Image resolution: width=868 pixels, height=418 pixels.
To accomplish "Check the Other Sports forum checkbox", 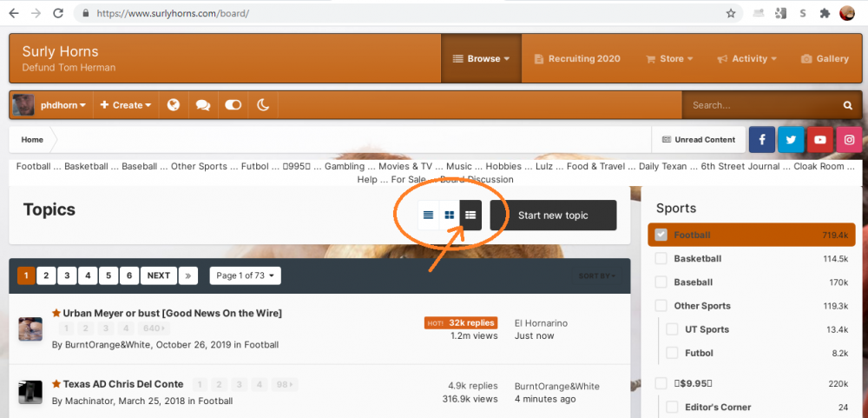I will (661, 306).
